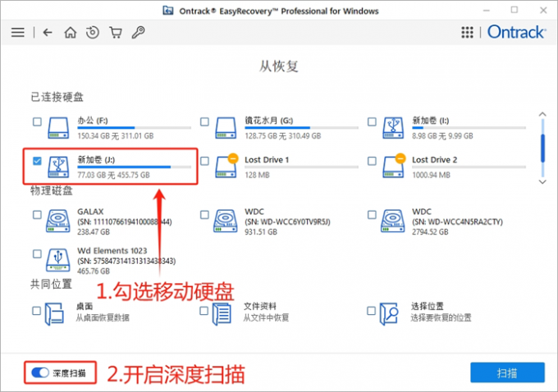Screen dimensions: 558x392
Task: Click the 新加卷 (J:) USB drive icon
Action: coord(58,166)
